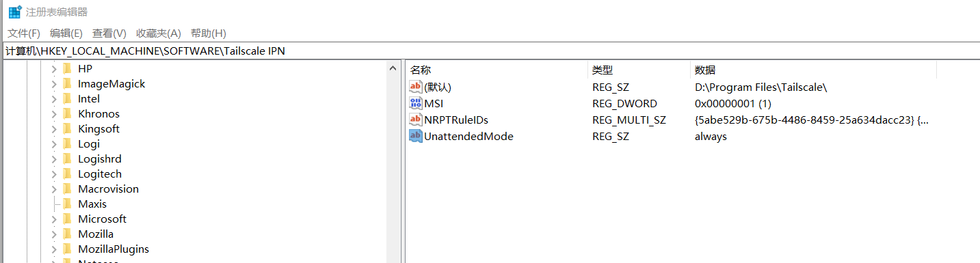The image size is (980, 263).
Task: Expand the Kingsoft key
Action: point(54,129)
